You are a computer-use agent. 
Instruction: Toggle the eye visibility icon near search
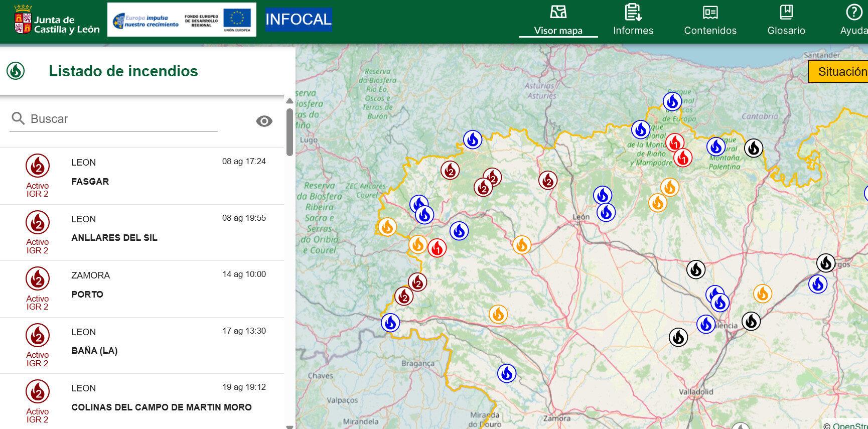264,121
